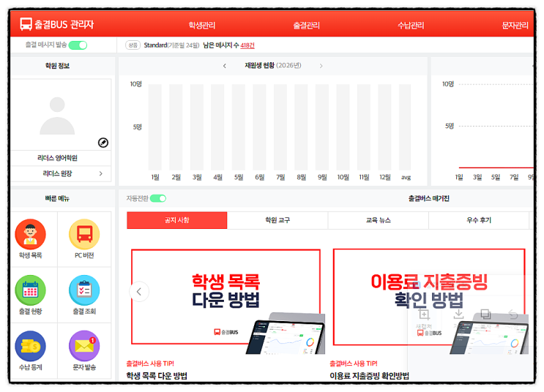
Task: Open the 학생 목록 다운 방법 banner thumbnail
Action: pos(226,301)
